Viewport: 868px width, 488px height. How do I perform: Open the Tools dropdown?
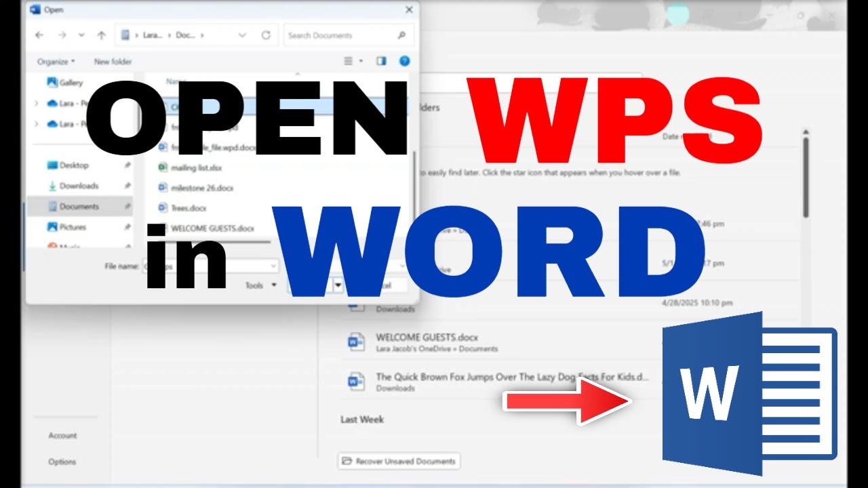point(261,285)
